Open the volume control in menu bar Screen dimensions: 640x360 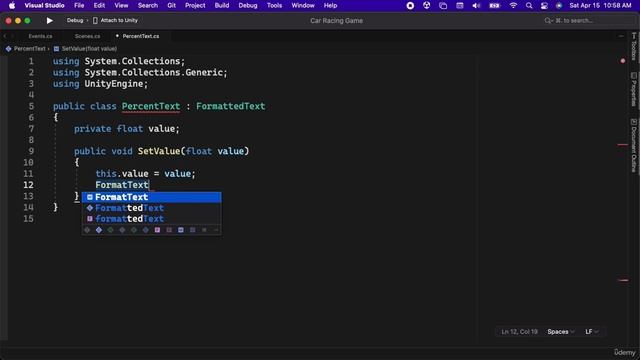click(476, 6)
